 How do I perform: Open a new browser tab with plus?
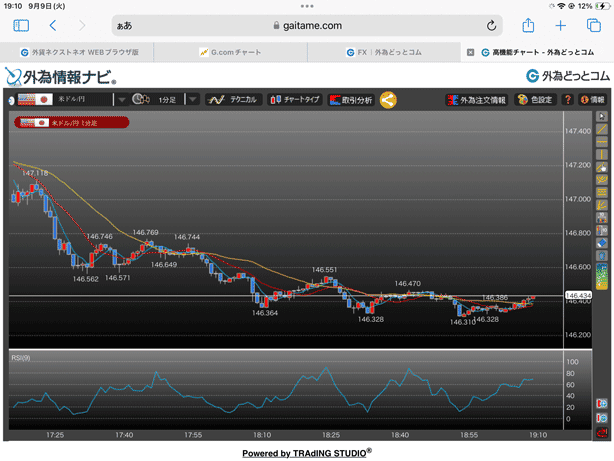(561, 25)
